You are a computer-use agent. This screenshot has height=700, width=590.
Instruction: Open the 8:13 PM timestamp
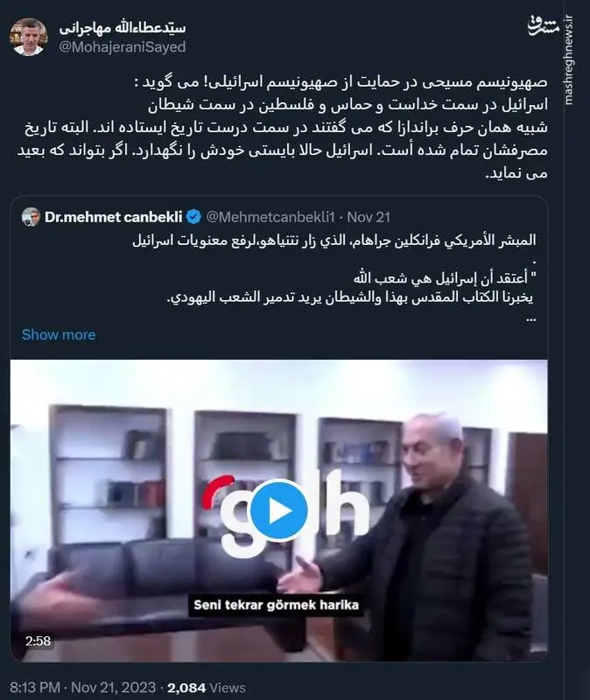(35, 688)
